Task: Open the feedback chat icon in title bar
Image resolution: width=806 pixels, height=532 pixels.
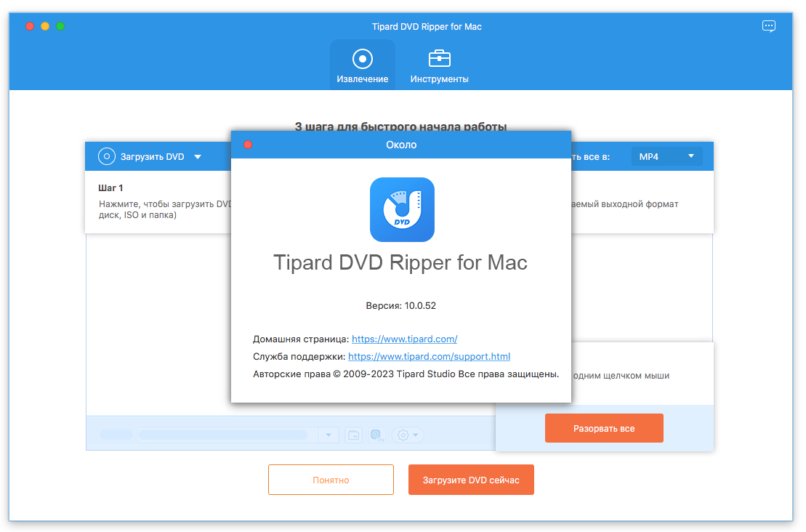Action: click(x=768, y=26)
